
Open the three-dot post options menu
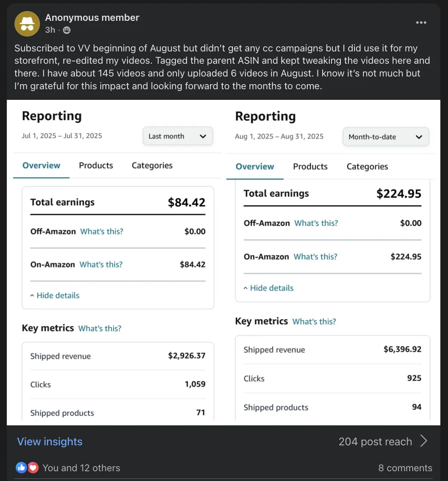[x=421, y=23]
